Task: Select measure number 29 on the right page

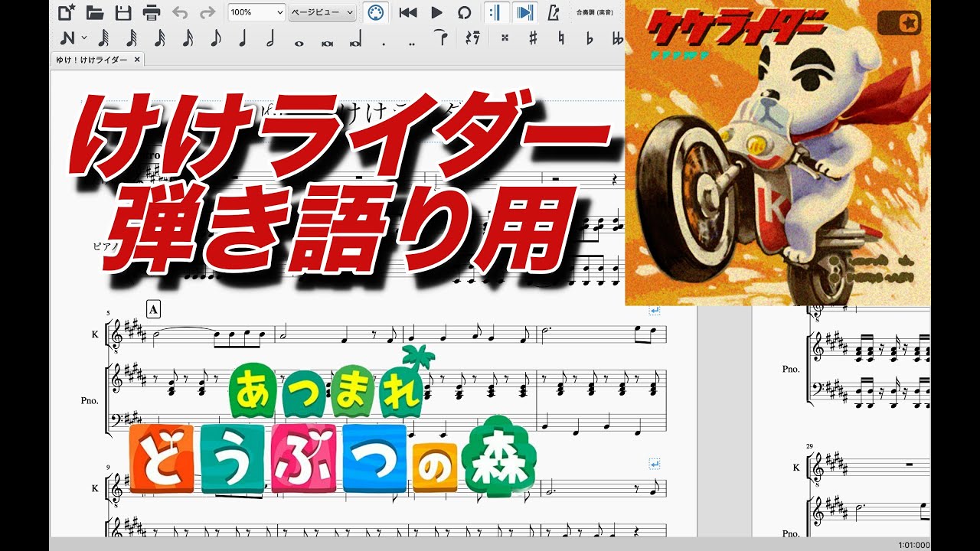Action: click(809, 445)
